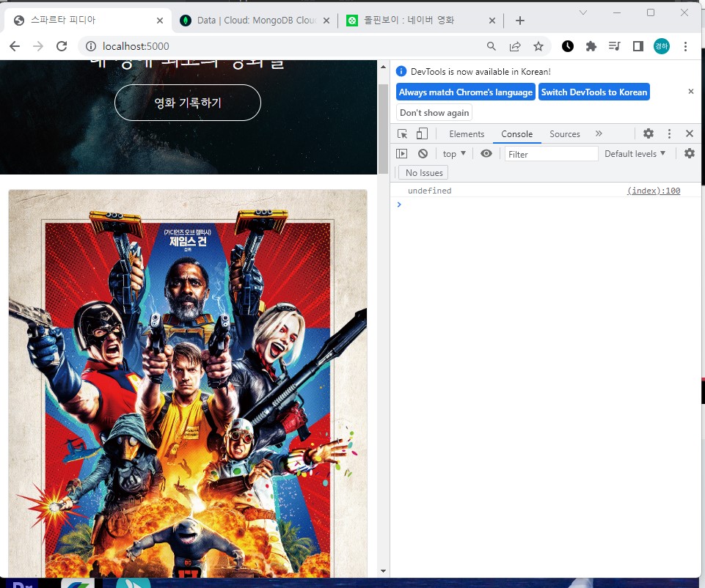This screenshot has height=588, width=705.
Task: Click the console prompt input line
Action: 547,205
